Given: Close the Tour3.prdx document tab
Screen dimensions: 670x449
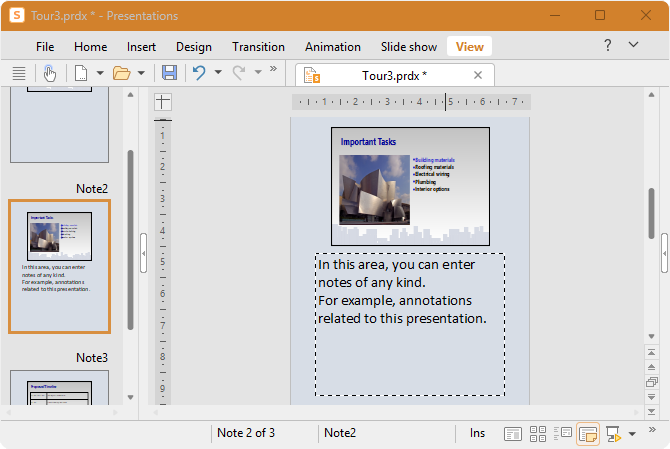Looking at the screenshot, I should click(x=478, y=75).
